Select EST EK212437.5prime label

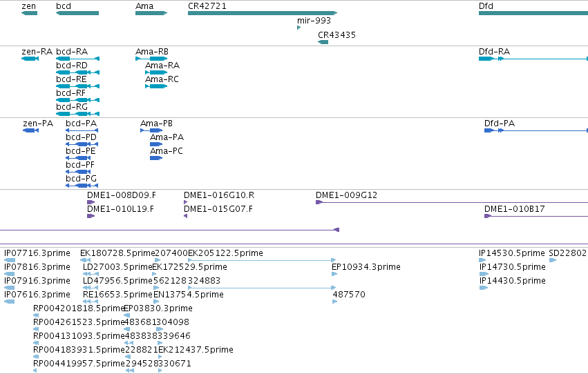point(196,350)
